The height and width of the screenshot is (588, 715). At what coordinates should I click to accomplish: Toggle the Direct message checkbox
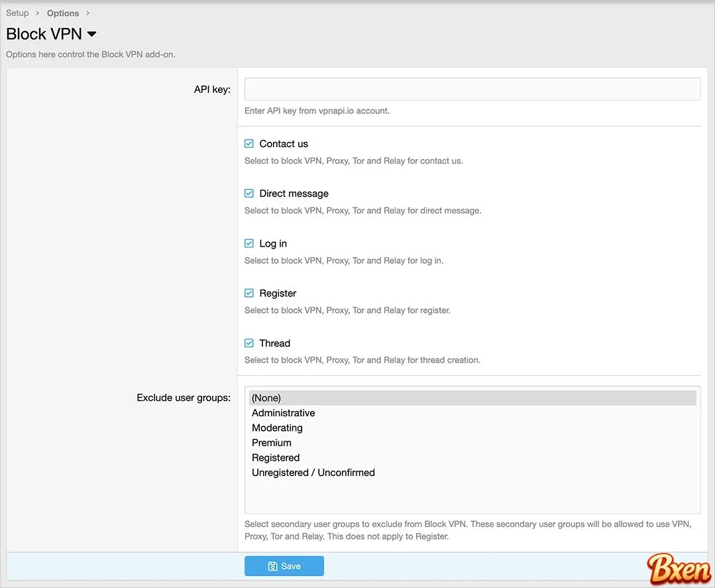pos(249,194)
